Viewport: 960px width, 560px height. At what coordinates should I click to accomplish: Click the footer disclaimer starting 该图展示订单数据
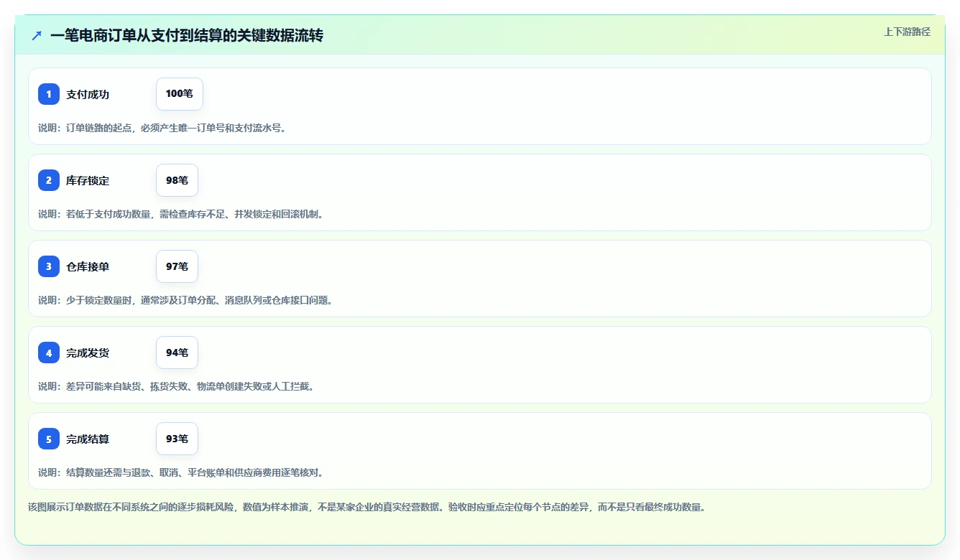367,507
